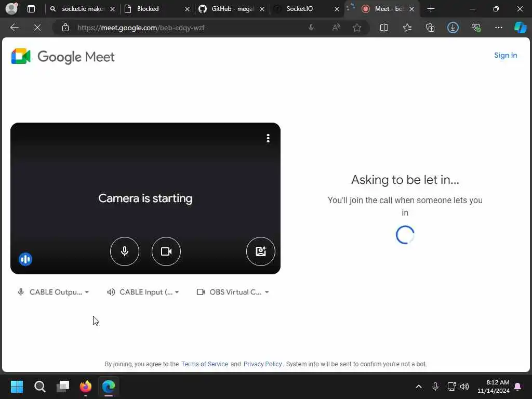Click the Google Meet logo
Screen dimensions: 532x399
(63, 57)
